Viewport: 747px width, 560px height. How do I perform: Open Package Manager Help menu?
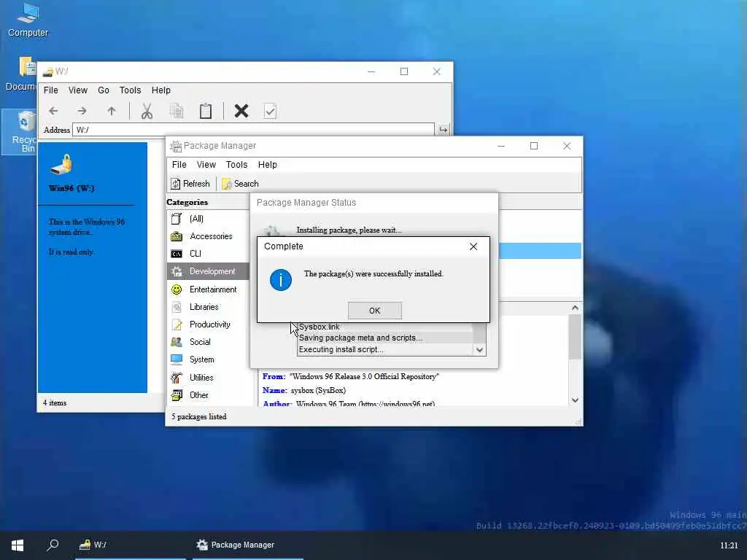[x=267, y=164]
